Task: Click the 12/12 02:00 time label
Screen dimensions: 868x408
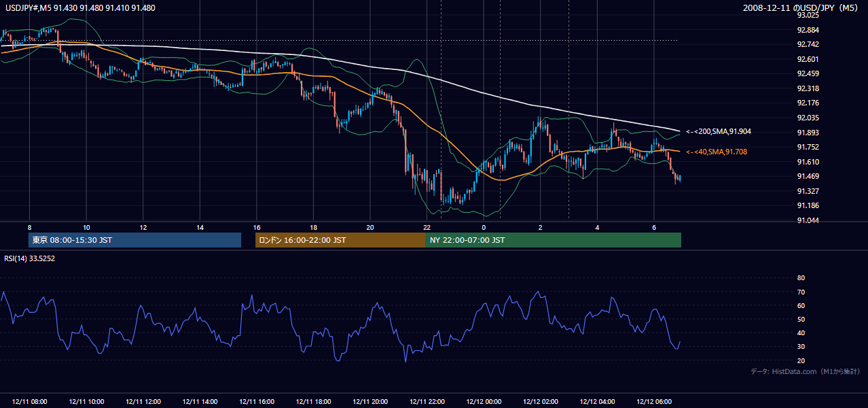Action: tap(541, 401)
